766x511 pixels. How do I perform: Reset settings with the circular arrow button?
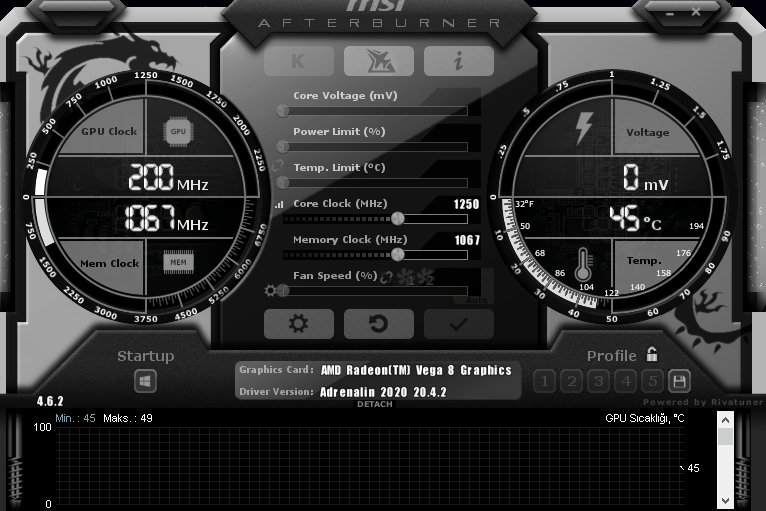tap(379, 324)
